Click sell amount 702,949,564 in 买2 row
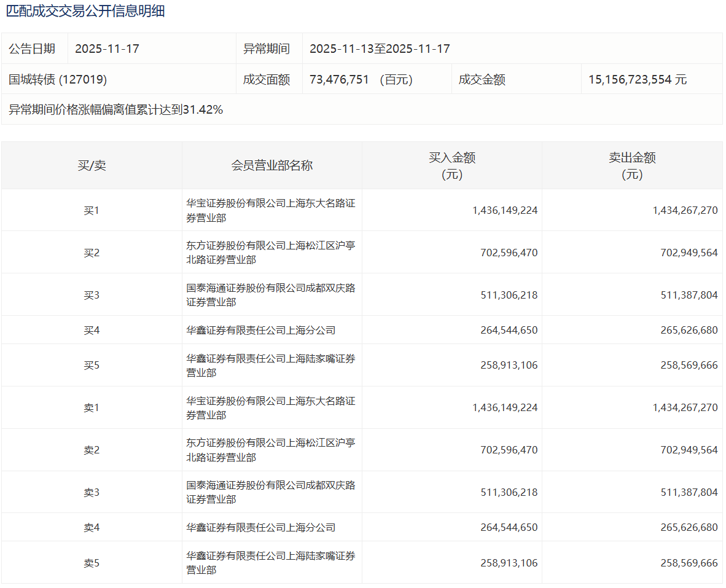This screenshot has width=726, height=588. pos(689,253)
